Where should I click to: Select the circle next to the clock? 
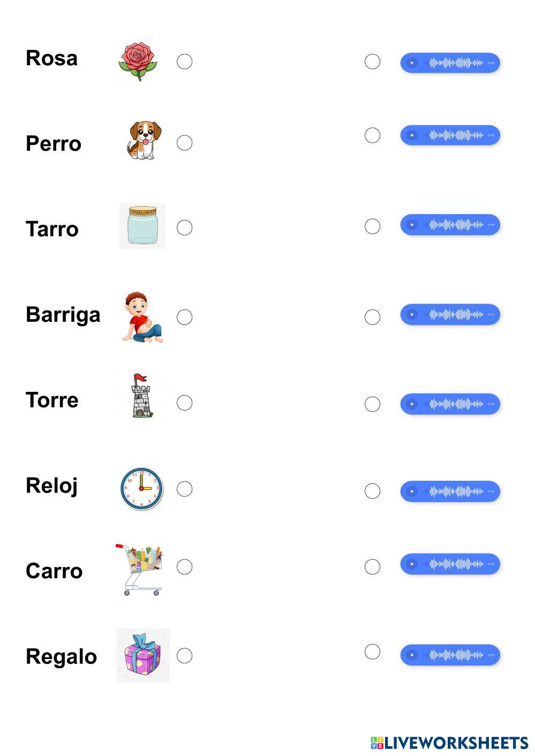click(x=184, y=489)
